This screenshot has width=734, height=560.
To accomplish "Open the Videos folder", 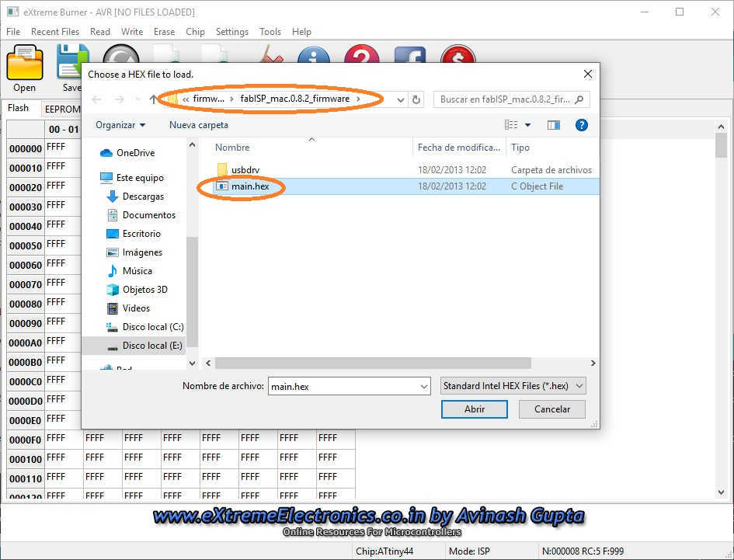I will pyautogui.click(x=129, y=308).
